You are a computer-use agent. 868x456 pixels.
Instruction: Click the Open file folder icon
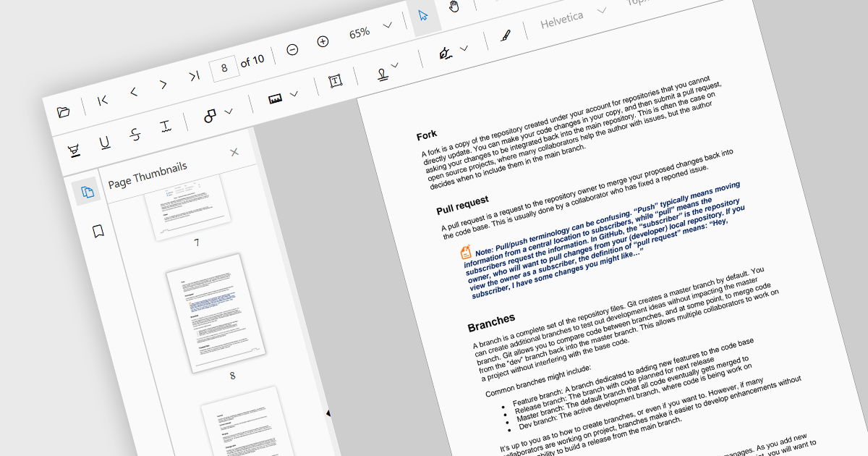tap(64, 112)
